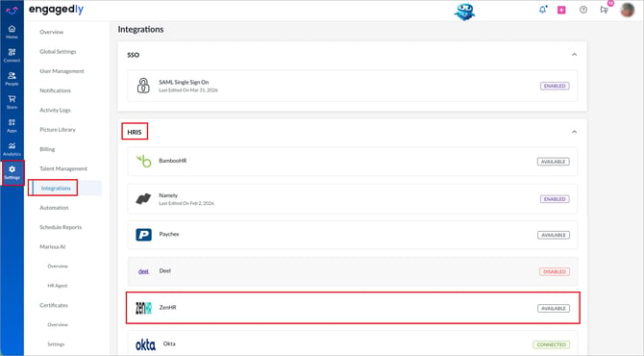Click DISABLED badge for Deel
Viewport: 644px width, 356px height.
tap(555, 271)
